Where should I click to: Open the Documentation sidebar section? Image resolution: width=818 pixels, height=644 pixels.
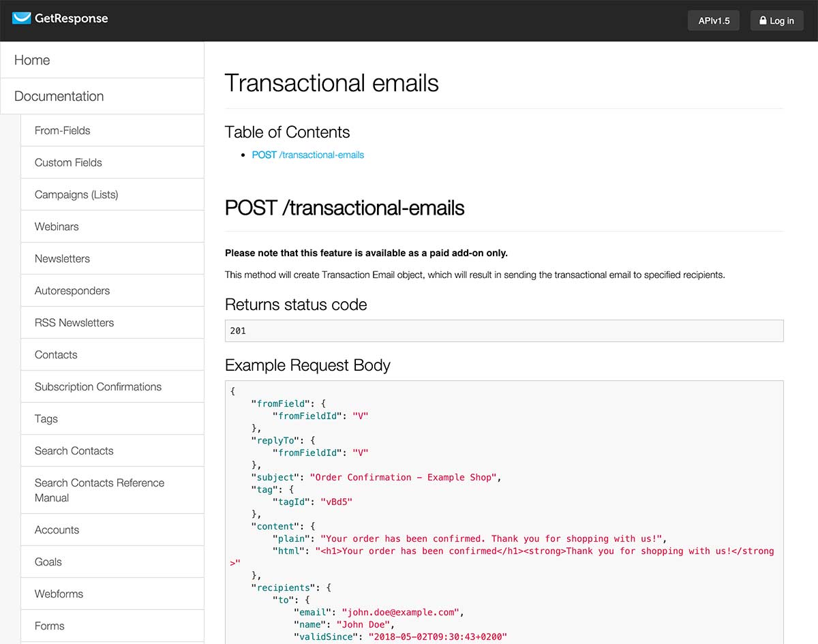tap(102, 96)
